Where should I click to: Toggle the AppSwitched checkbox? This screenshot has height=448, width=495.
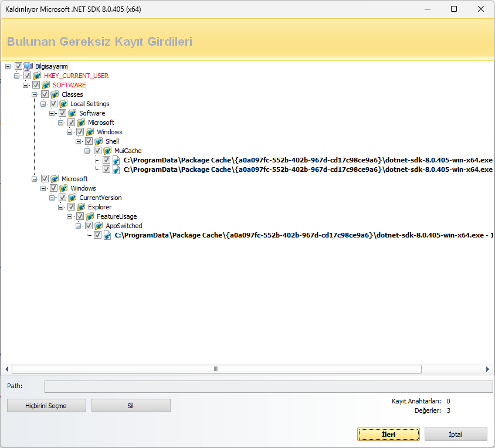pyautogui.click(x=89, y=226)
